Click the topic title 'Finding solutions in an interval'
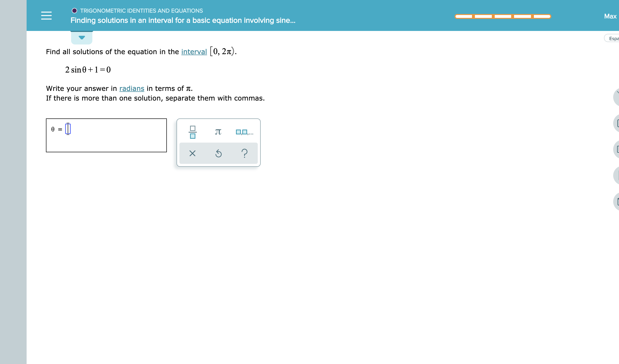Screen dimensions: 619x364 click(183, 20)
